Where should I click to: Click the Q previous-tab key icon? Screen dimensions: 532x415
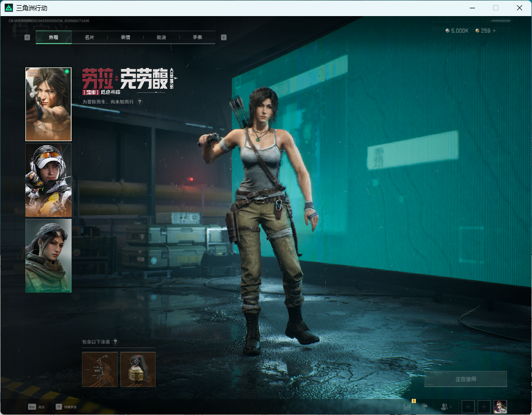pyautogui.click(x=27, y=37)
